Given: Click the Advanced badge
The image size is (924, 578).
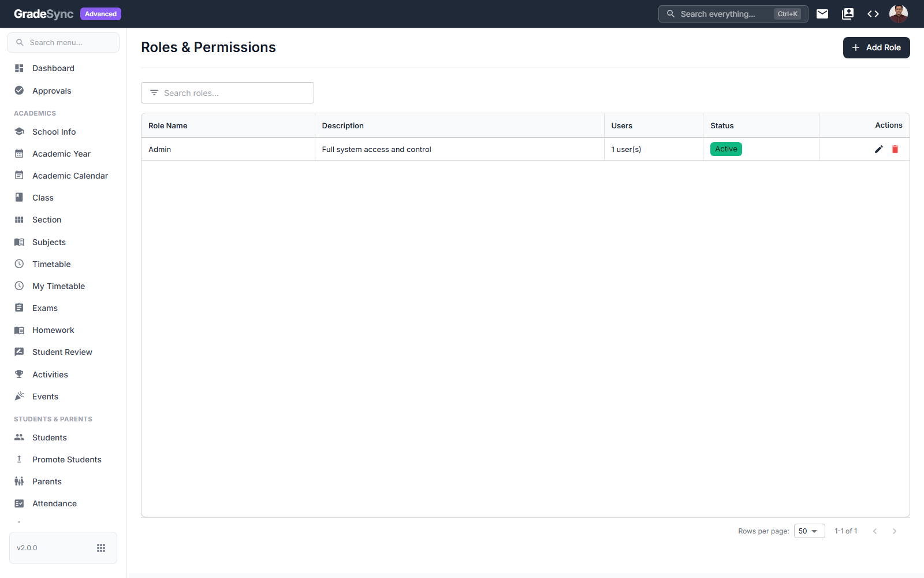Looking at the screenshot, I should [x=100, y=14].
